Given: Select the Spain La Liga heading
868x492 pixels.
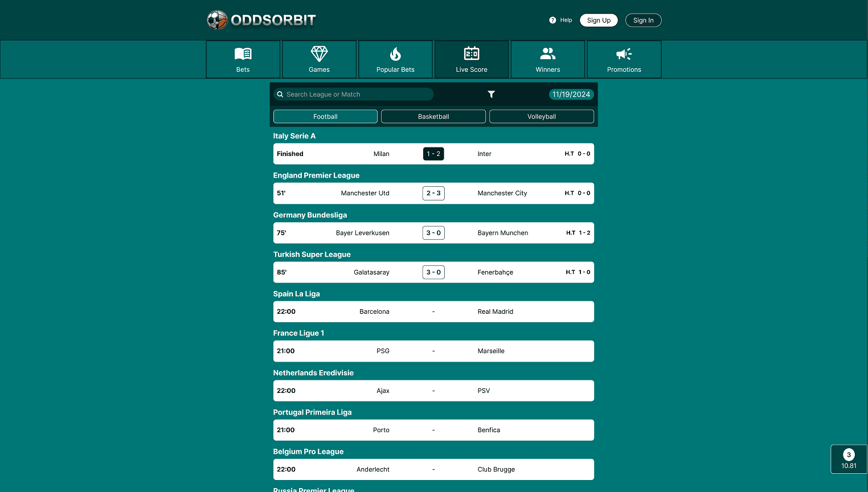Looking at the screenshot, I should pos(296,294).
